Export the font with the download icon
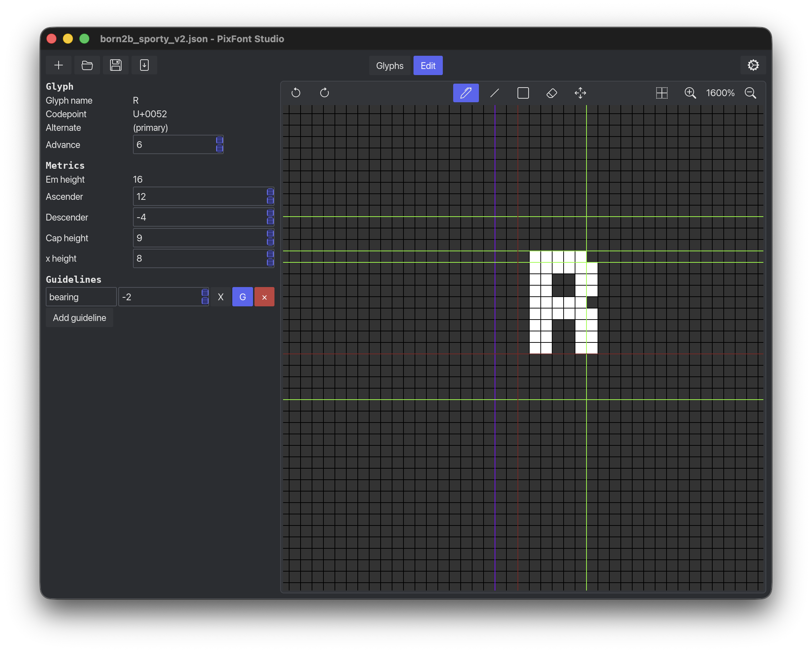This screenshot has height=652, width=812. (144, 65)
